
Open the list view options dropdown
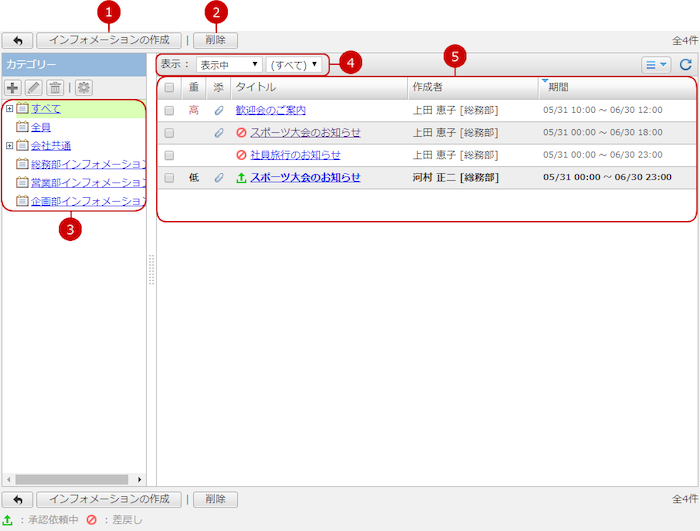tap(656, 65)
